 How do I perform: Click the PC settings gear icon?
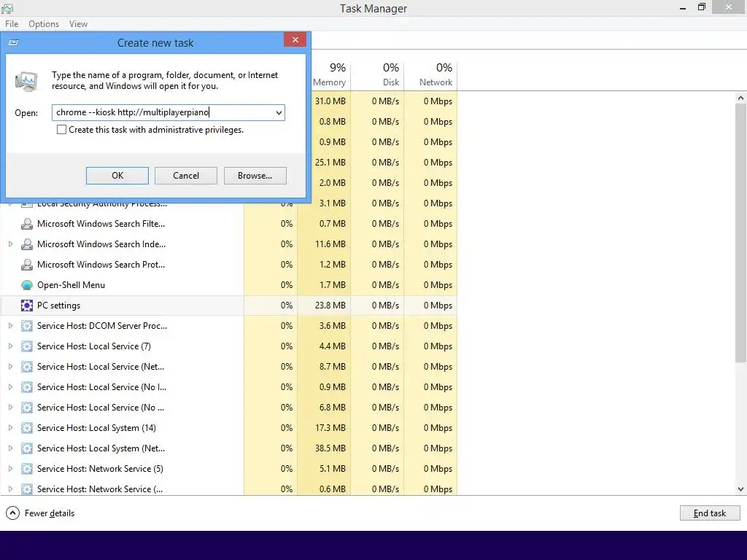27,306
